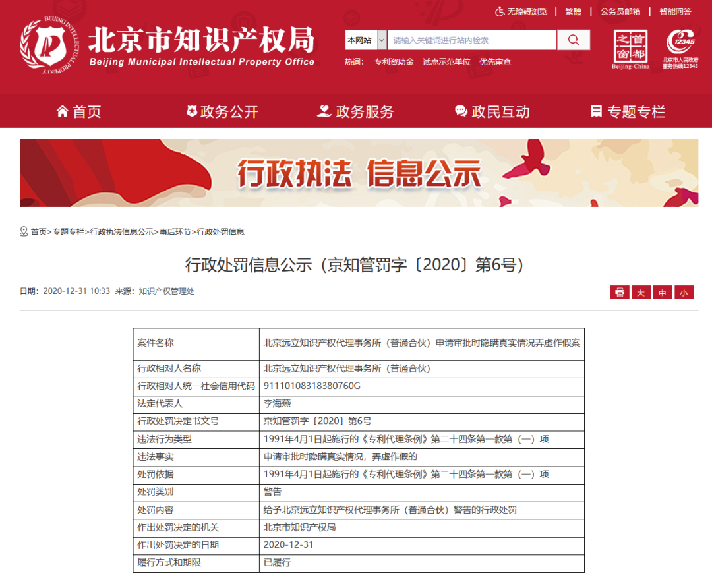The height and width of the screenshot is (588, 712).
Task: Click the hot word 优先审查
Action: (495, 62)
